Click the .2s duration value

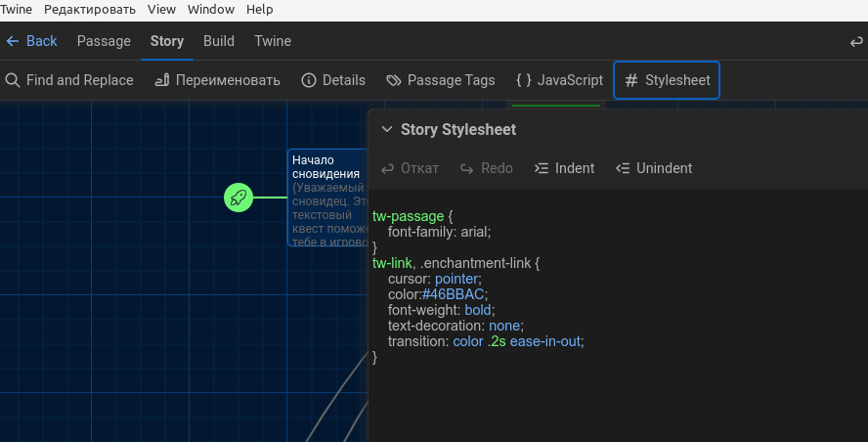point(497,341)
